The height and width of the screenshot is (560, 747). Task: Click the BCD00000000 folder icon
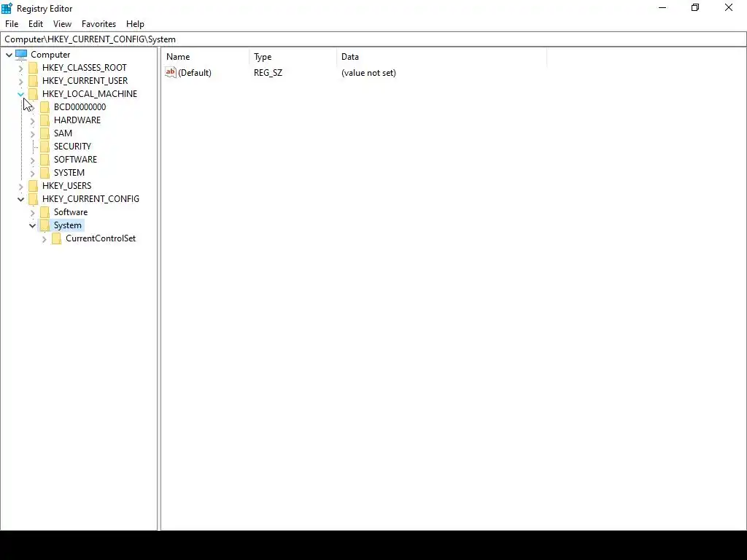(x=44, y=107)
